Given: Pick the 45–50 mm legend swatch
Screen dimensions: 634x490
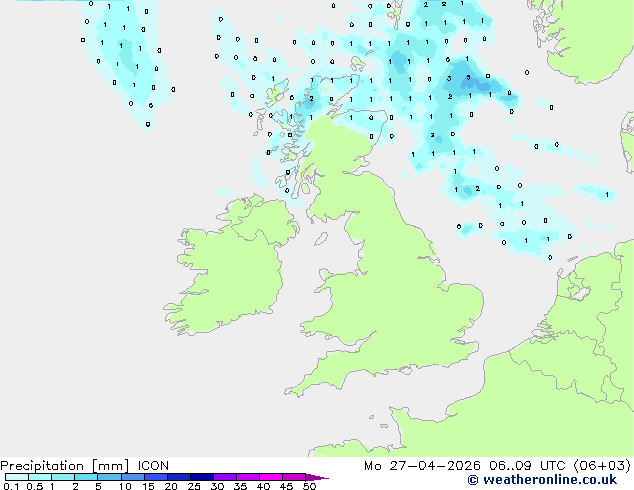Looking at the screenshot, I should point(294,477).
